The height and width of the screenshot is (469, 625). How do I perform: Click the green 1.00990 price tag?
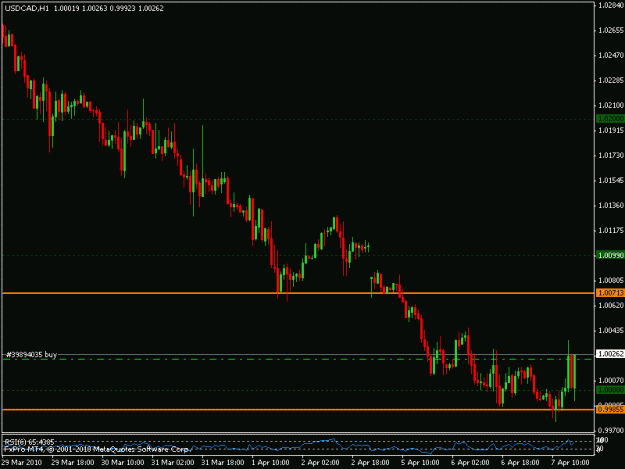(x=610, y=255)
